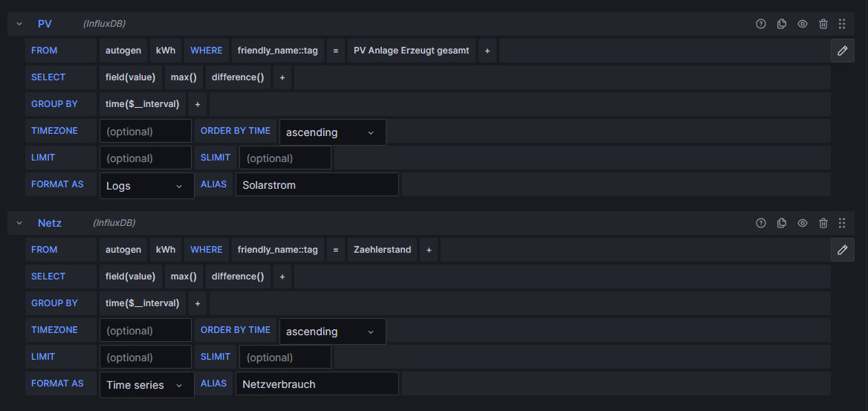Click the Netz query title
This screenshot has width=868, height=411.
pyautogui.click(x=50, y=223)
